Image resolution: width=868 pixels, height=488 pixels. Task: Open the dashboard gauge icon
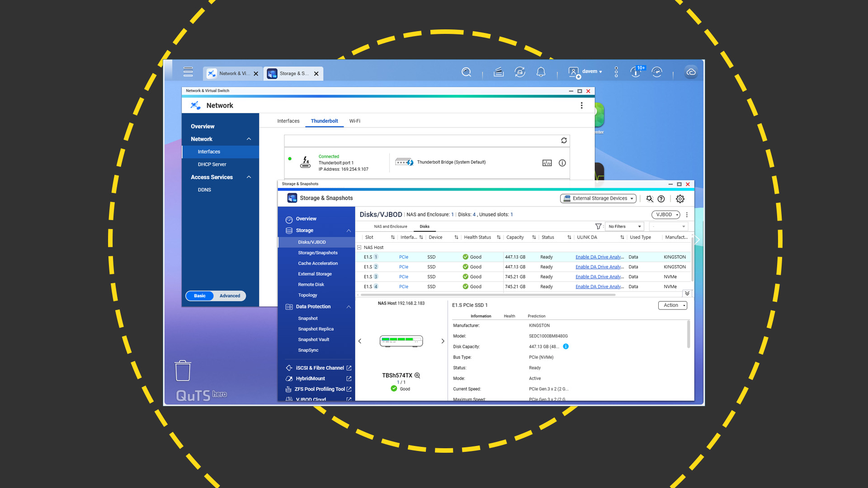[657, 72]
